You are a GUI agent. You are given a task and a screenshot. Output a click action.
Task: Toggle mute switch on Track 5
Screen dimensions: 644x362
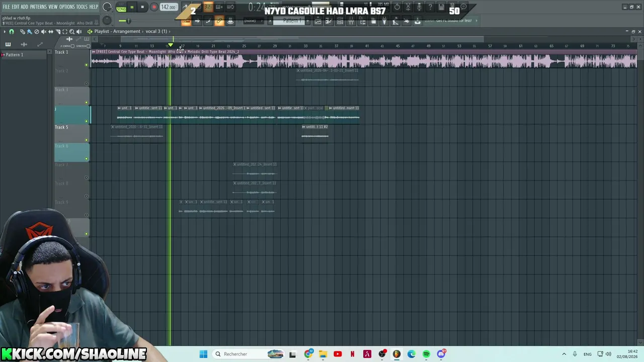tap(87, 140)
